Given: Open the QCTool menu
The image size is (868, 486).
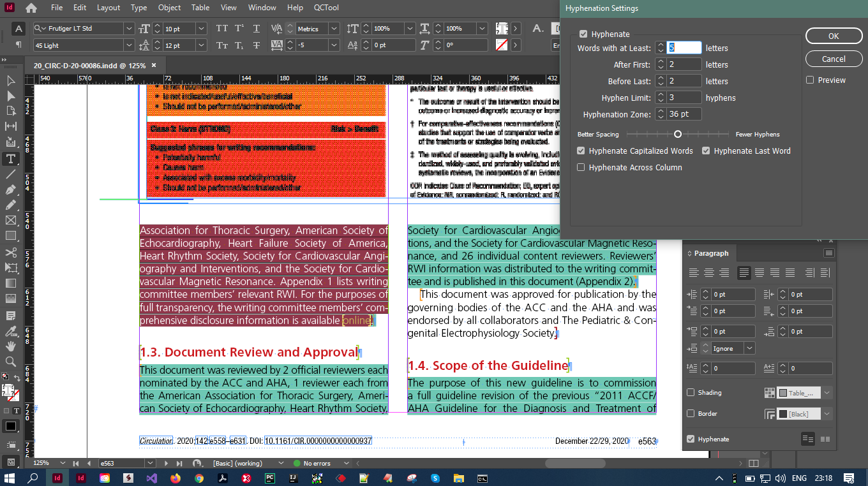Looking at the screenshot, I should point(327,8).
